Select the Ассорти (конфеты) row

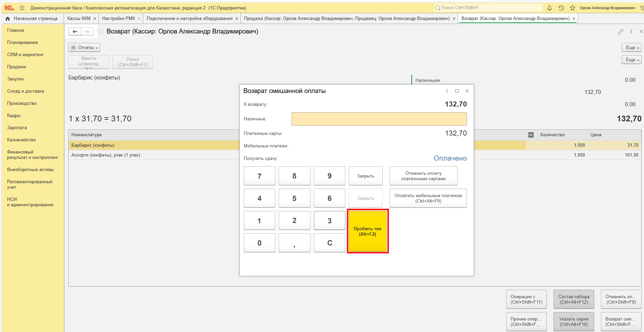pos(106,155)
